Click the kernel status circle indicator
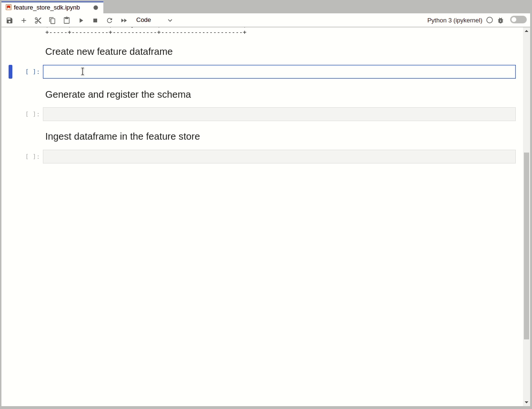Viewport: 532px width, 409px height. pos(490,20)
